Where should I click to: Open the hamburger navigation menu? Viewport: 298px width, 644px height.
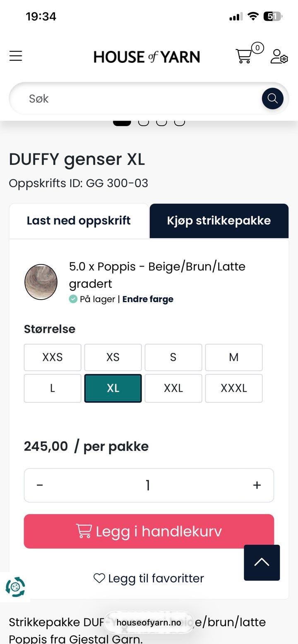[16, 56]
